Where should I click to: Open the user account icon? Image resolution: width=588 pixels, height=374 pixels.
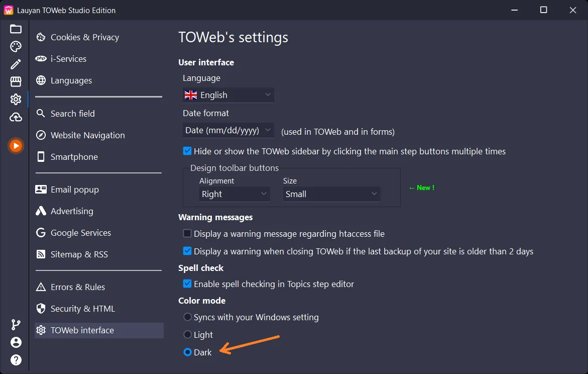pos(16,342)
